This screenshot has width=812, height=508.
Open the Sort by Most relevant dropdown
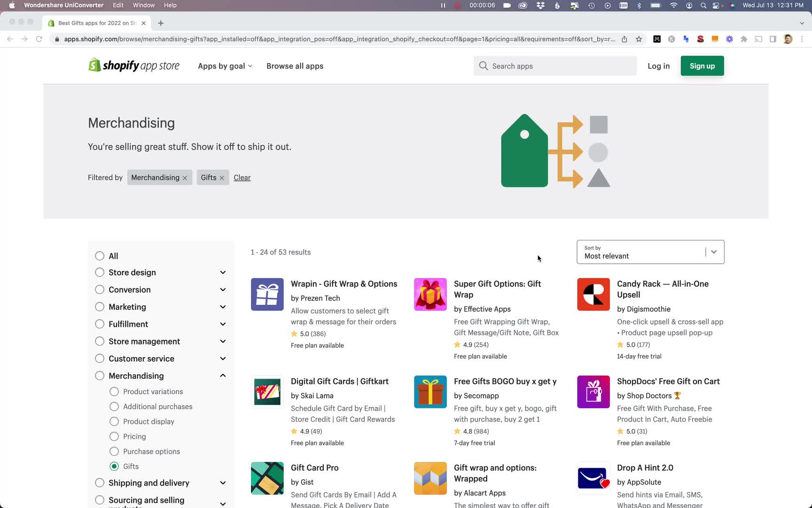tap(650, 252)
